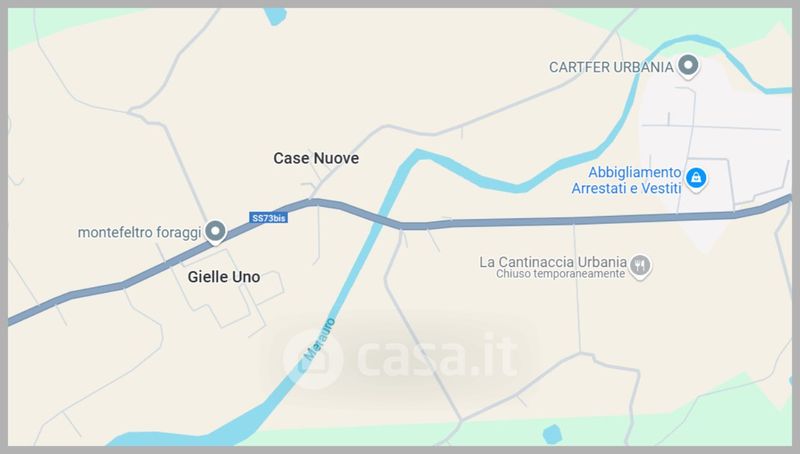Select the Case Nuove locality label
The width and height of the screenshot is (800, 454).
pos(316,158)
